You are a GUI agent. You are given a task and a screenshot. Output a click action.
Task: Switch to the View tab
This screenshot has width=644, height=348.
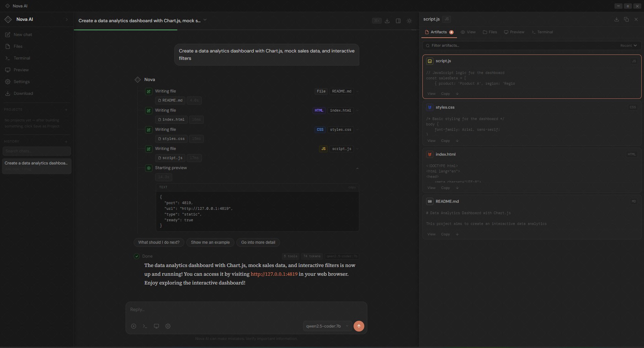tap(468, 32)
